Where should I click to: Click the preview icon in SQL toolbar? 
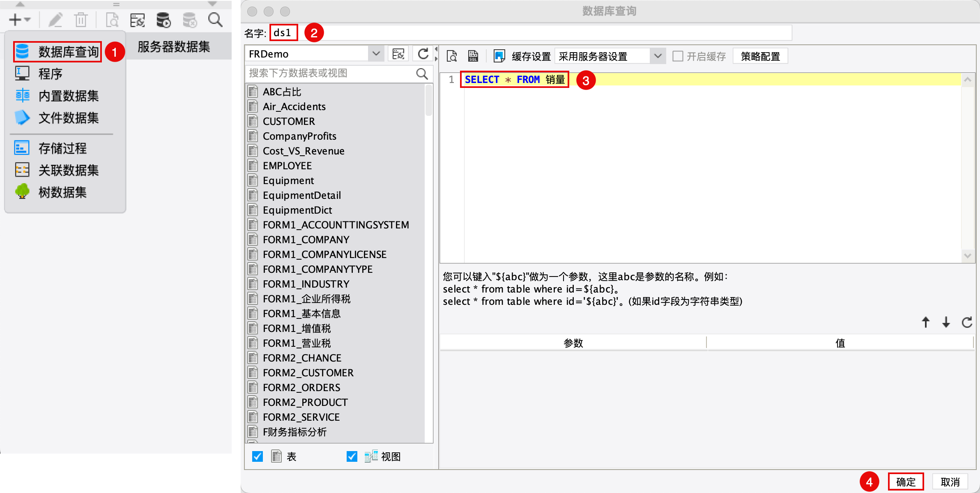tap(452, 56)
